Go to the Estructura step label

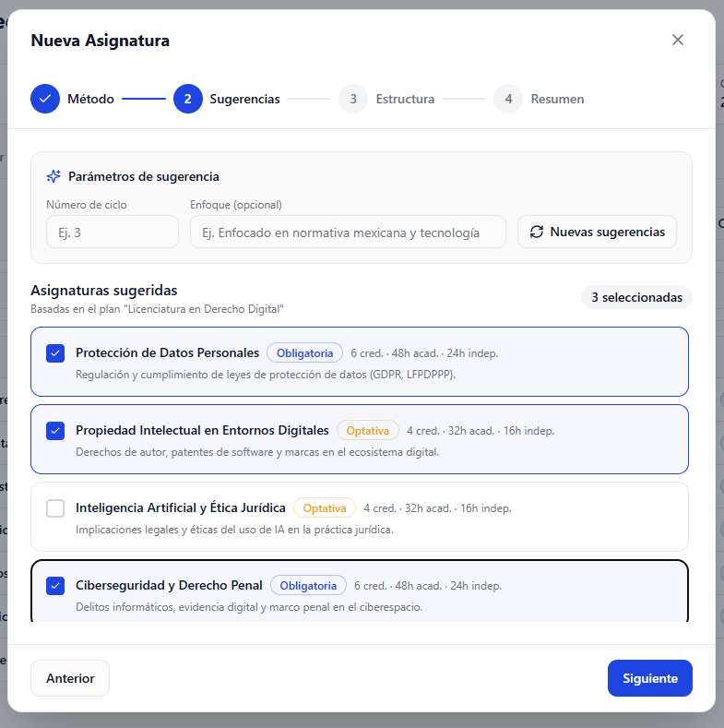coord(405,99)
